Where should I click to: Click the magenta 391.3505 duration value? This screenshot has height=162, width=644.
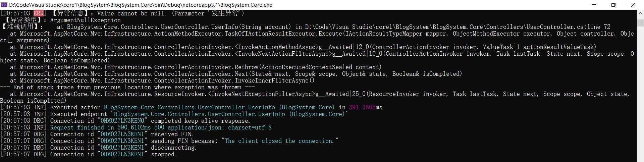(362, 107)
